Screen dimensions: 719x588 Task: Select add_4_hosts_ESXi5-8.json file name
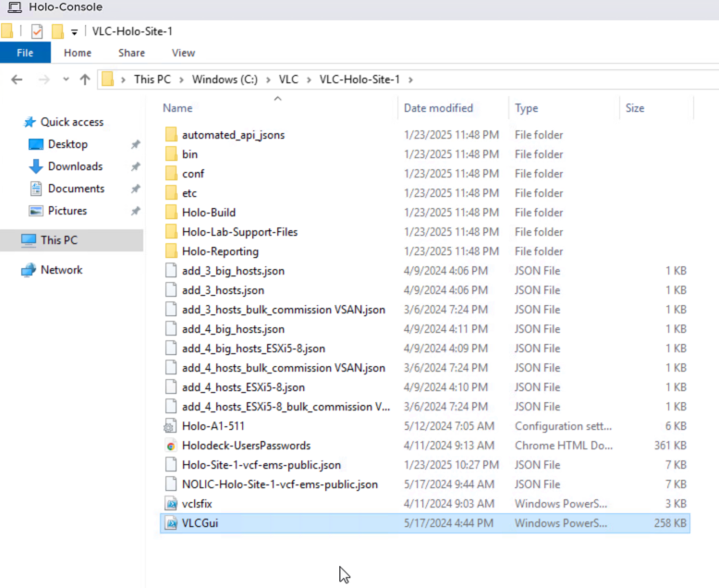click(243, 387)
